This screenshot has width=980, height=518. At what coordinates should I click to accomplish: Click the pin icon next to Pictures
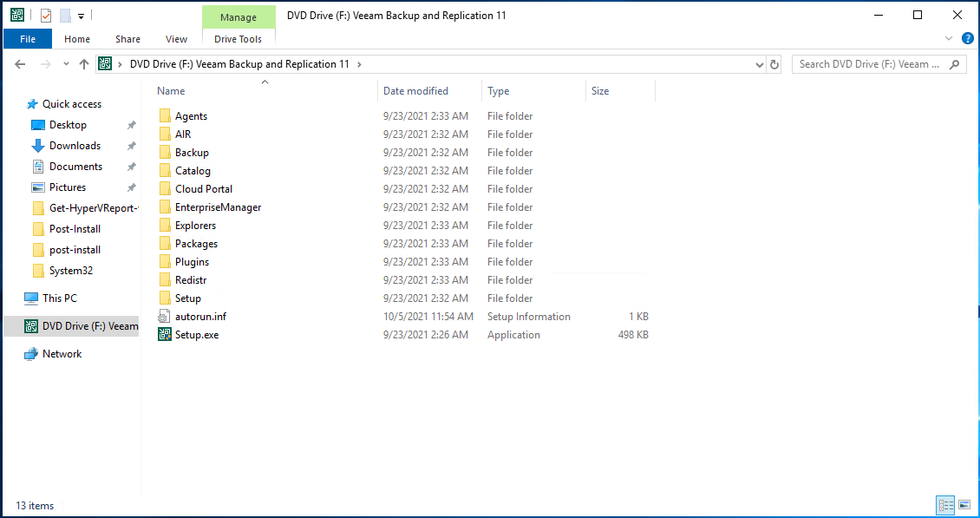pyautogui.click(x=131, y=187)
